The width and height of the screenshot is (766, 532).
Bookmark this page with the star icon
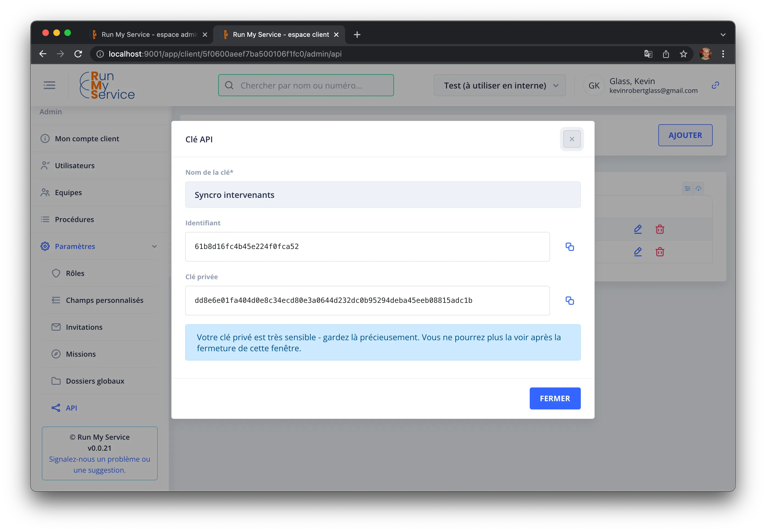point(683,54)
